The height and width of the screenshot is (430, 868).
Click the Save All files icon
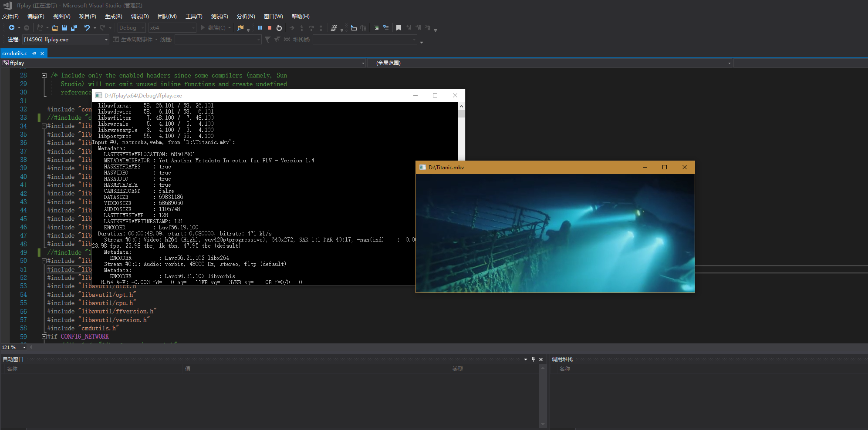tap(74, 28)
